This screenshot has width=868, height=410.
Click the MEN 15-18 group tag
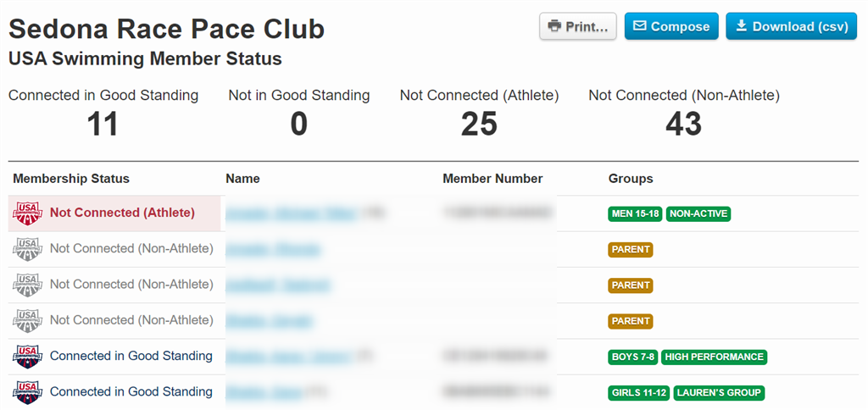[x=636, y=214]
